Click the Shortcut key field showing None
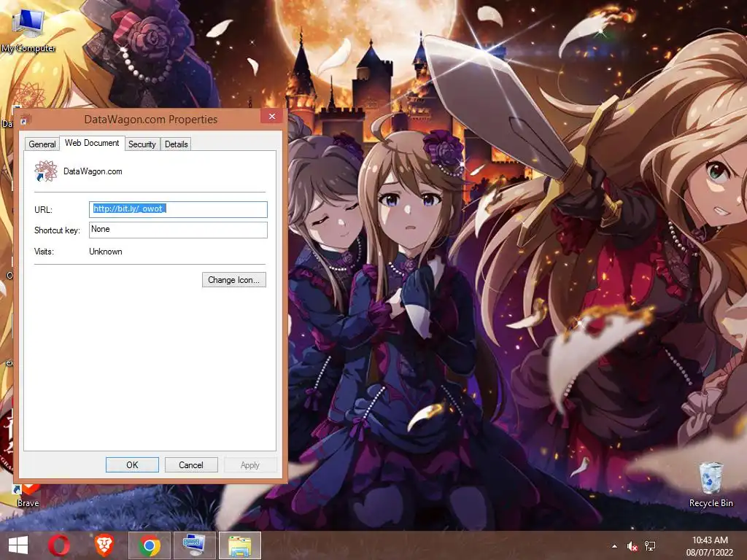 tap(178, 230)
